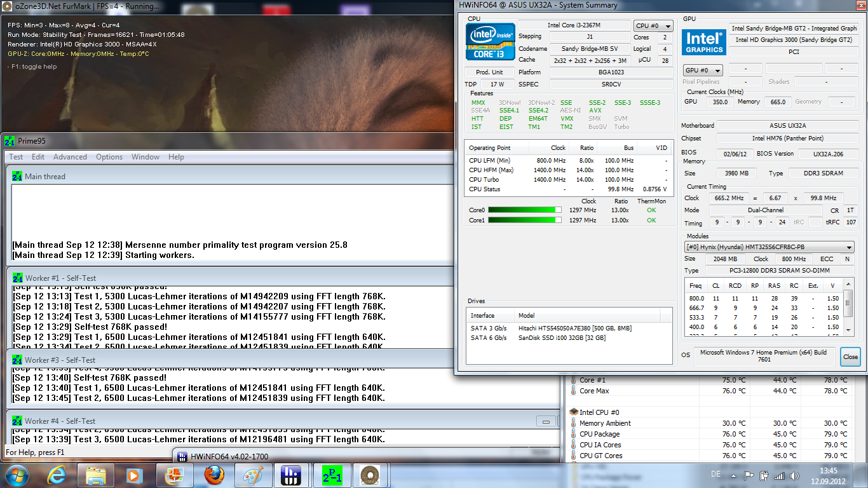Click the 'SanDisk SSD i100 32GB' drive row
The image size is (868, 488).
[x=569, y=337]
